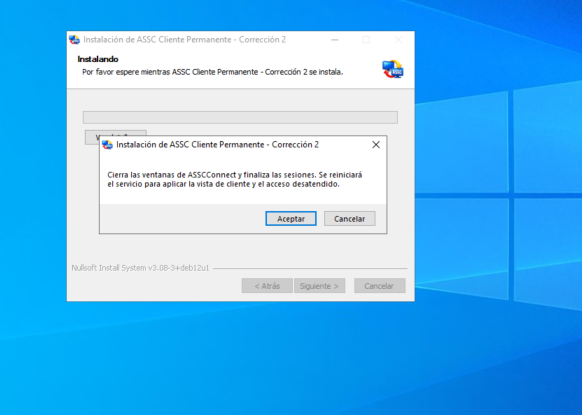Close the main installer window
The image size is (582, 415).
click(398, 40)
